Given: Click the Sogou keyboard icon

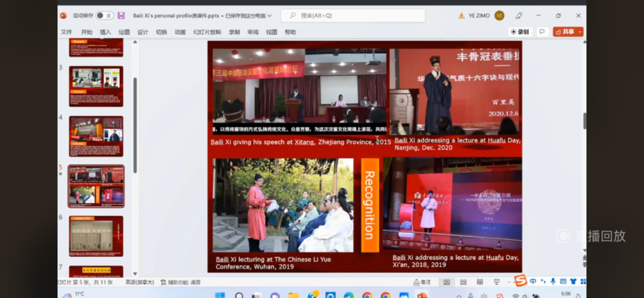Looking at the screenshot, I should tap(563, 281).
